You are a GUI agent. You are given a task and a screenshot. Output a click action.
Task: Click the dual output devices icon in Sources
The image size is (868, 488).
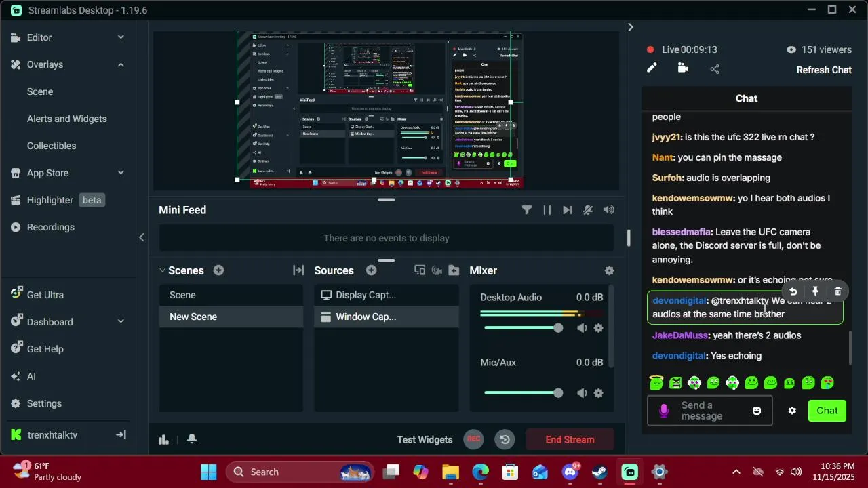(x=420, y=270)
